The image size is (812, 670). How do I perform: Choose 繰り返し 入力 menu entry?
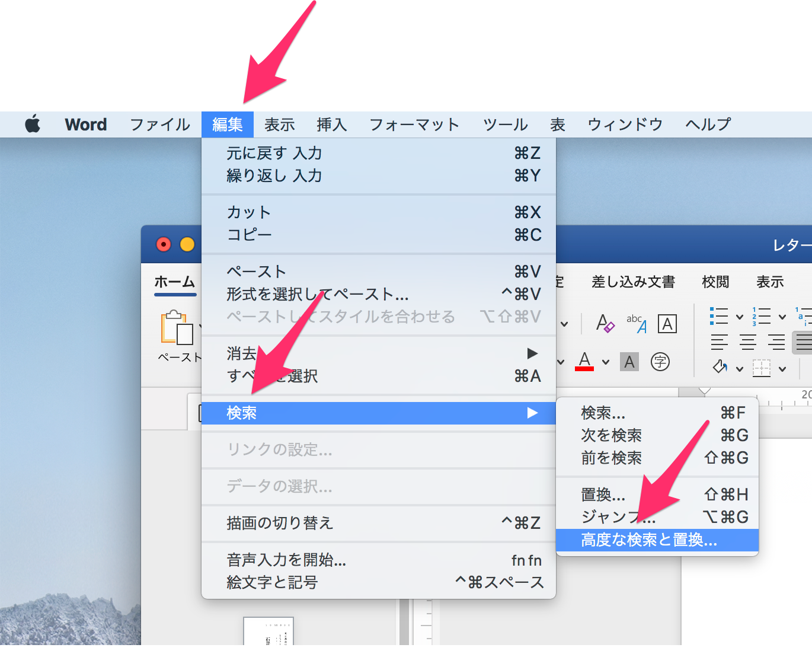[379, 176]
